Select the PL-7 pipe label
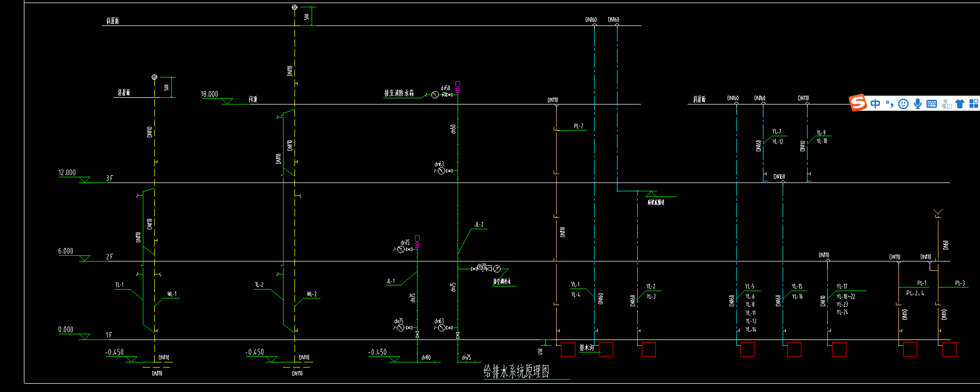 (579, 126)
